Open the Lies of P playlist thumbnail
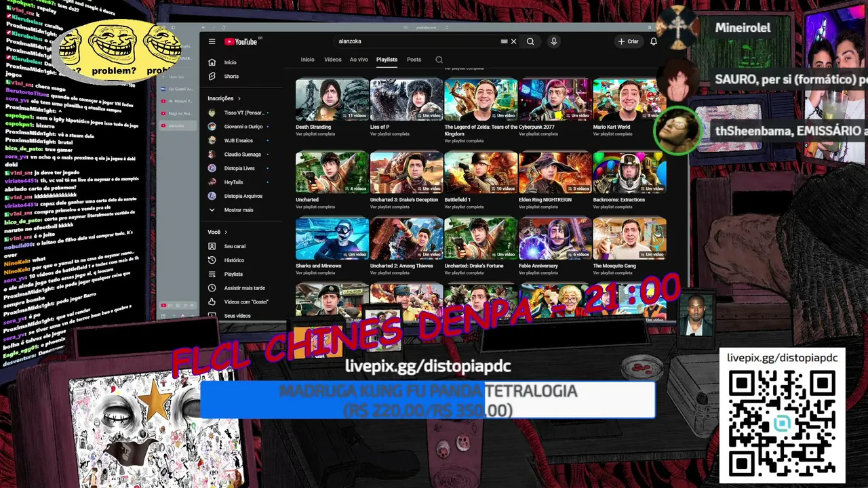The width and height of the screenshot is (868, 488). (x=406, y=100)
